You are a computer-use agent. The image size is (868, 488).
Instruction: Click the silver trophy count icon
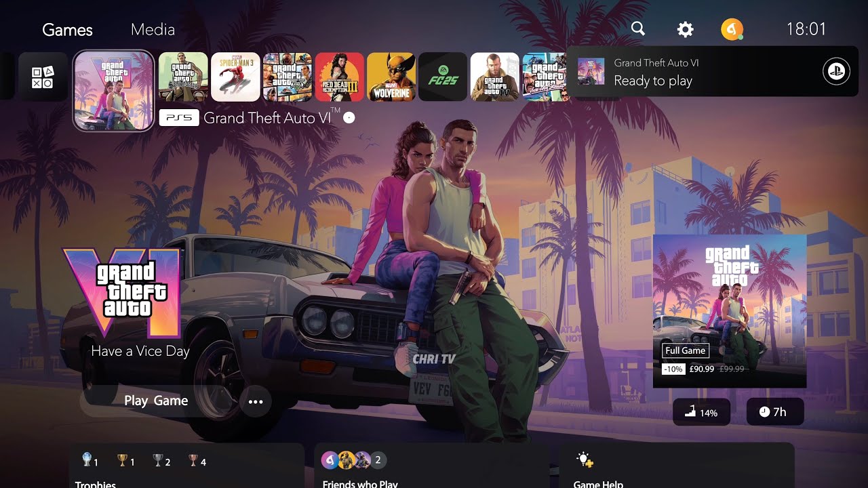158,460
